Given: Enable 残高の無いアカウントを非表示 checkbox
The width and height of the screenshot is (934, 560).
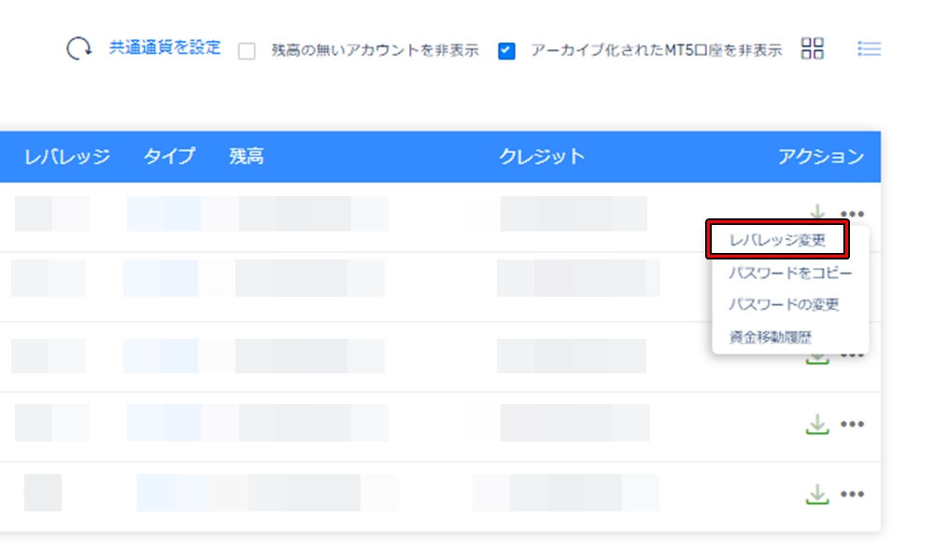Looking at the screenshot, I should pyautogui.click(x=247, y=51).
